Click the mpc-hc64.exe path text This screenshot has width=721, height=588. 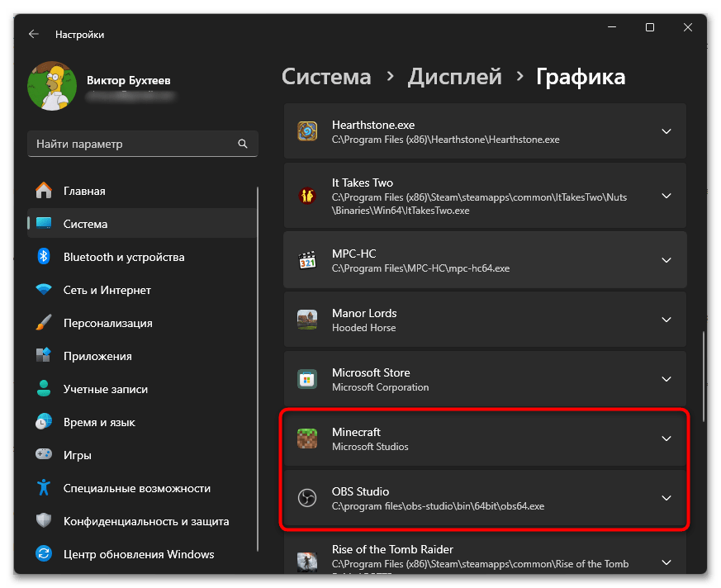(420, 268)
